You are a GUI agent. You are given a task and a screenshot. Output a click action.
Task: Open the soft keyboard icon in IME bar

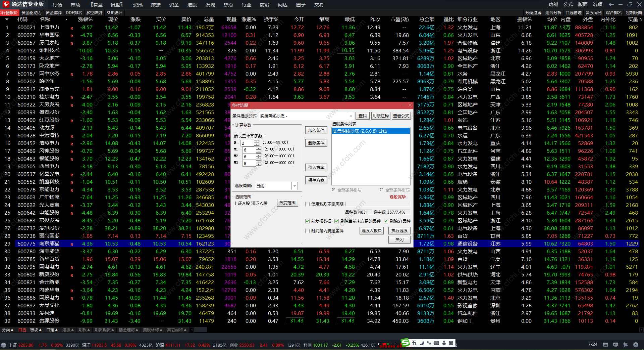tap(436, 343)
